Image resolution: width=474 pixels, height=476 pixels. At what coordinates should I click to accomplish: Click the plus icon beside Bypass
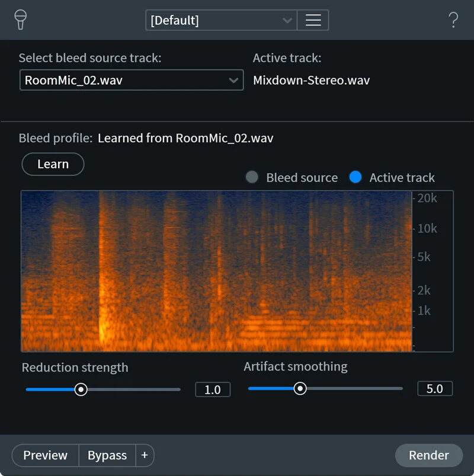point(144,455)
